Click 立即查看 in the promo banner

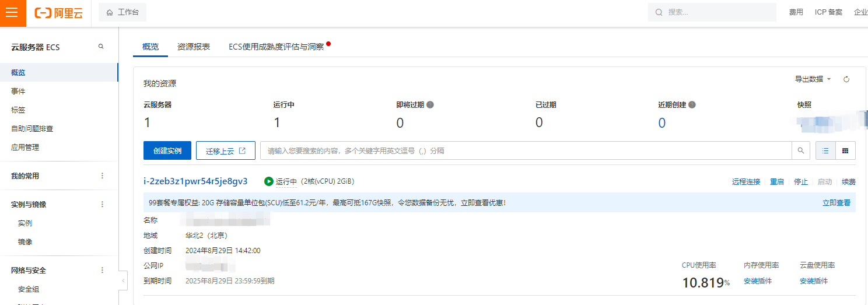pyautogui.click(x=836, y=203)
